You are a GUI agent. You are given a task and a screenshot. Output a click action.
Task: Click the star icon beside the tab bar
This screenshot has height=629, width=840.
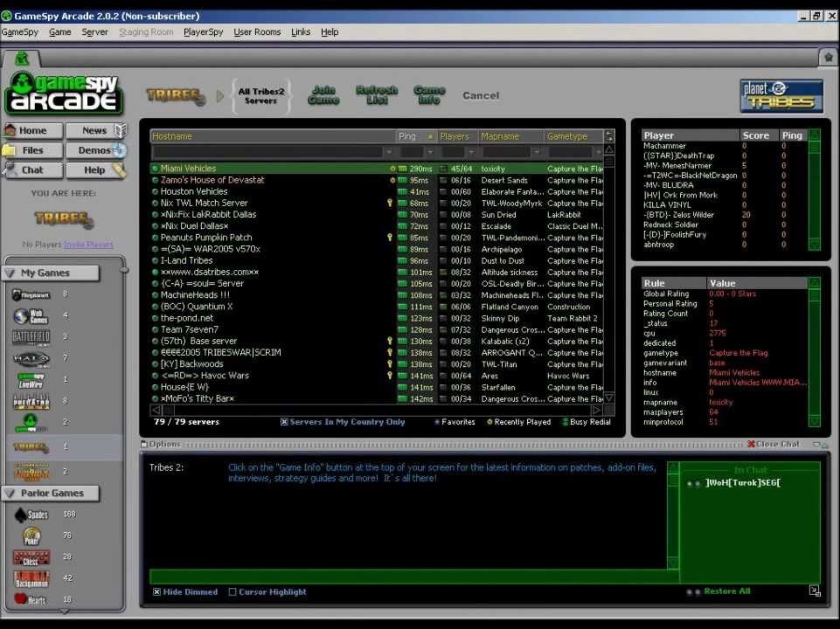click(829, 57)
